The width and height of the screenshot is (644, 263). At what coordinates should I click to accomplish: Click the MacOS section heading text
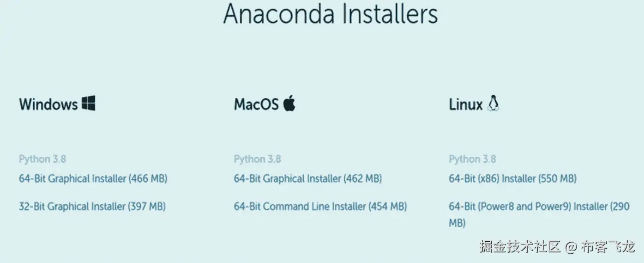pos(256,104)
